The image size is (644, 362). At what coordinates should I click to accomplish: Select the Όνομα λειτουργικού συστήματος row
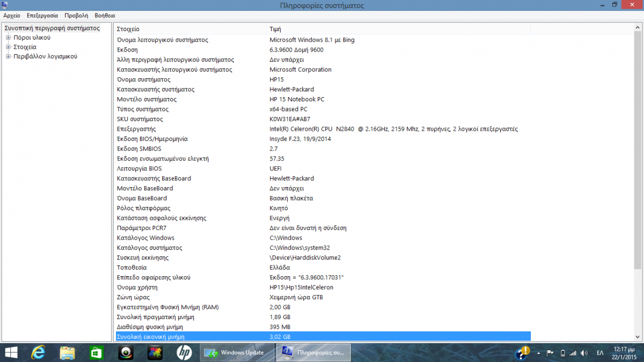323,40
